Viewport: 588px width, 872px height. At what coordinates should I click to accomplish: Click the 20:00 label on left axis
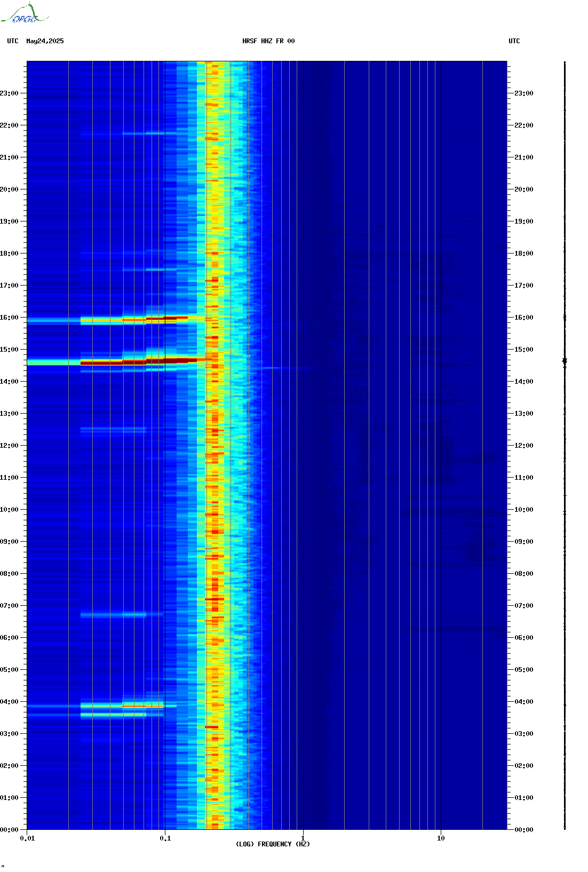pyautogui.click(x=9, y=189)
